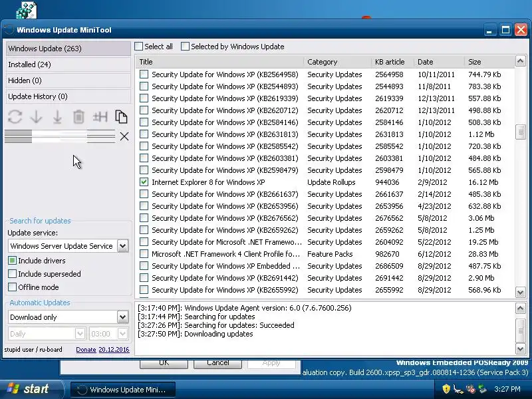Screen dimensions: 532x399
Task: Select row Security Update KB2631813
Action: [x=325, y=134]
